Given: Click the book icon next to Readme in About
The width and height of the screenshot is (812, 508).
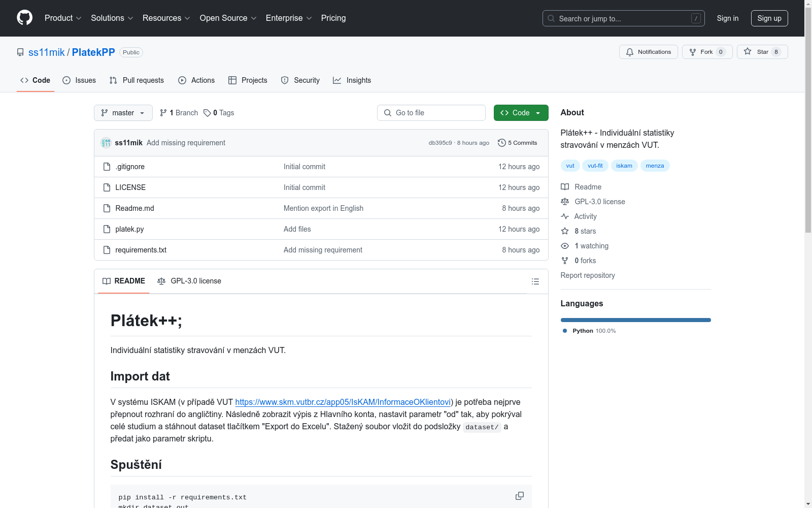Looking at the screenshot, I should [565, 187].
